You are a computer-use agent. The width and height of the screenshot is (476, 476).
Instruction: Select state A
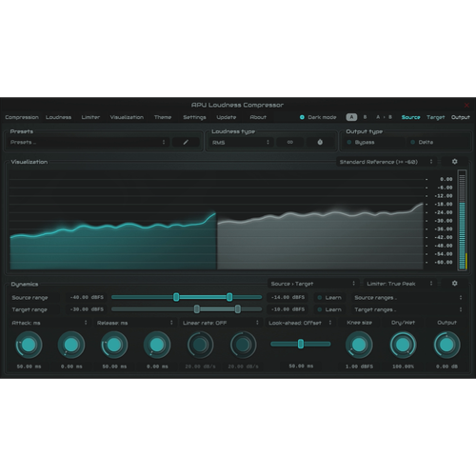(x=351, y=117)
